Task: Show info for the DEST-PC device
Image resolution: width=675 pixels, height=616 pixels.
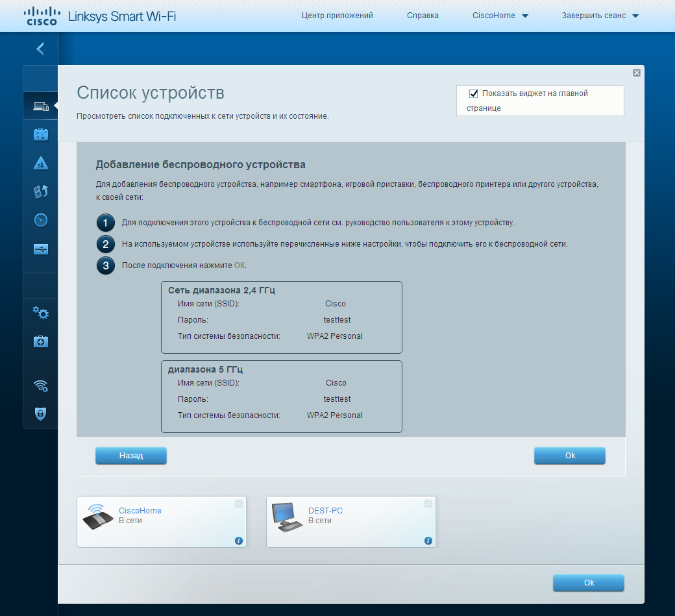Action: pos(428,541)
